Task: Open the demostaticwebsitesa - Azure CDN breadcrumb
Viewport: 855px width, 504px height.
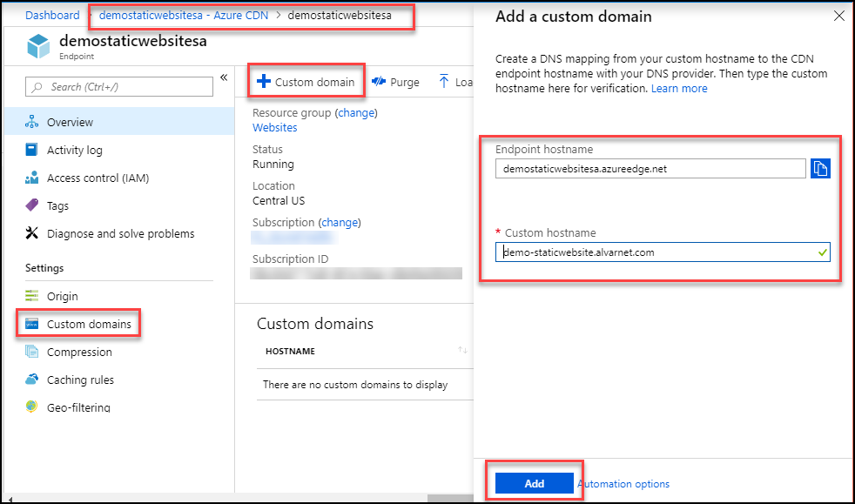Action: (183, 16)
